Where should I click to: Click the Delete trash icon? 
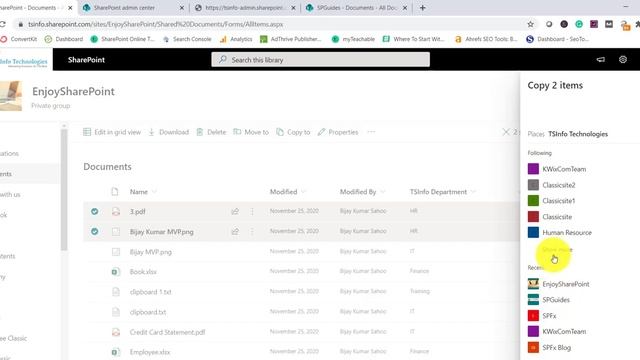tap(200, 132)
